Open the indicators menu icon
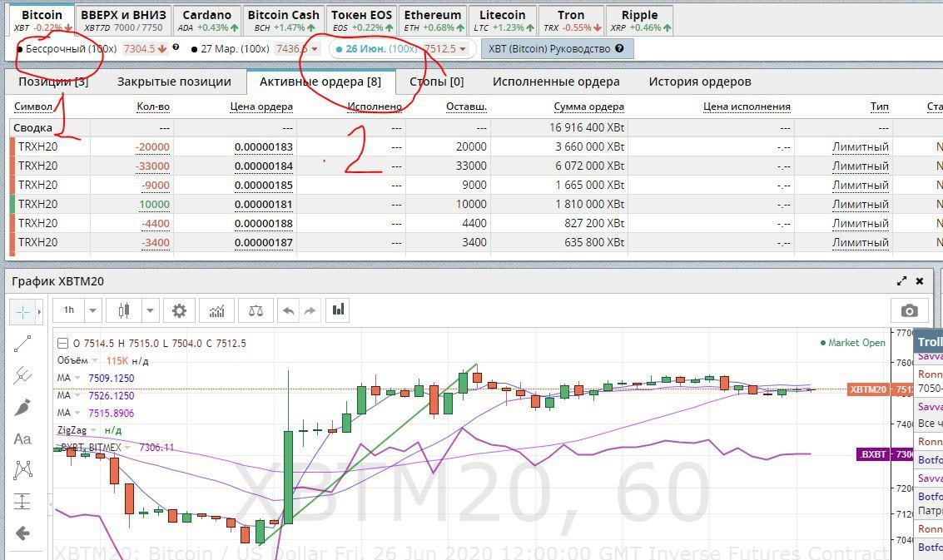943x560 pixels. click(216, 310)
